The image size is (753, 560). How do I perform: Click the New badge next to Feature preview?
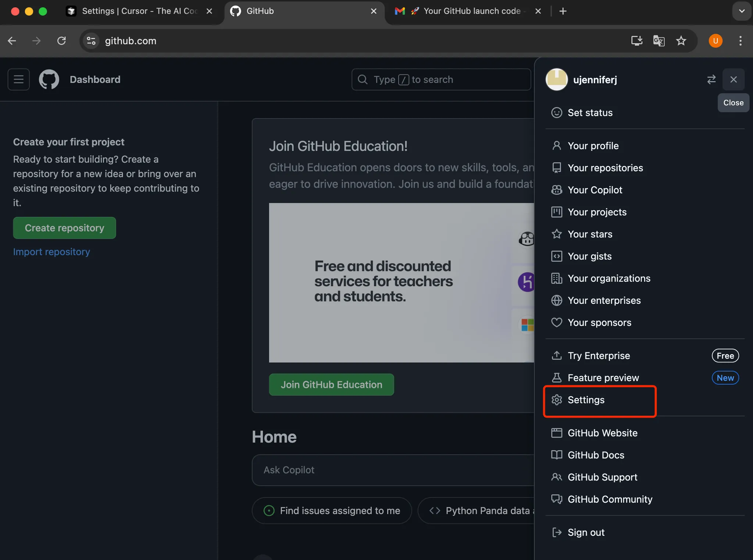(x=725, y=378)
